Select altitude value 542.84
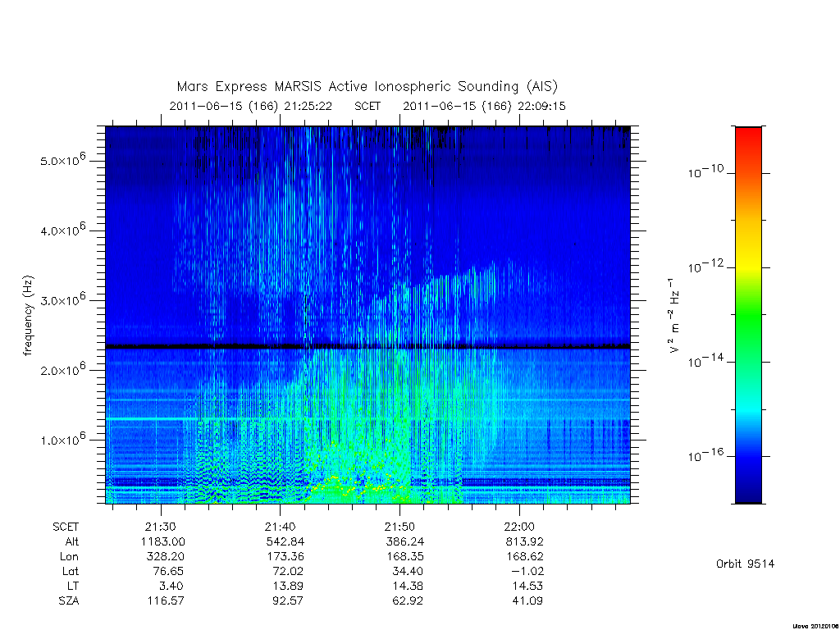The image size is (840, 630). coord(285,541)
